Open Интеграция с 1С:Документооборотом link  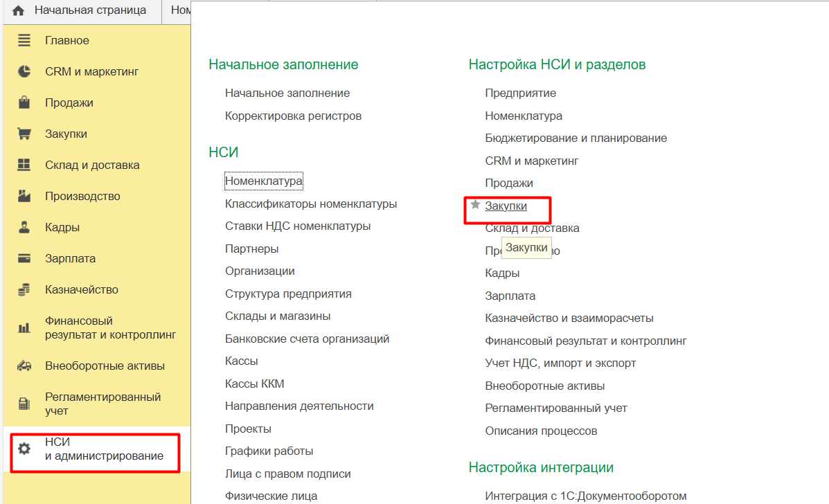tap(585, 496)
